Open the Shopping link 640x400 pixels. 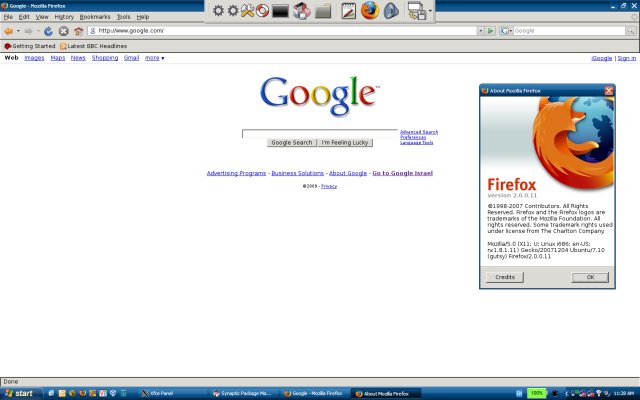coord(105,58)
